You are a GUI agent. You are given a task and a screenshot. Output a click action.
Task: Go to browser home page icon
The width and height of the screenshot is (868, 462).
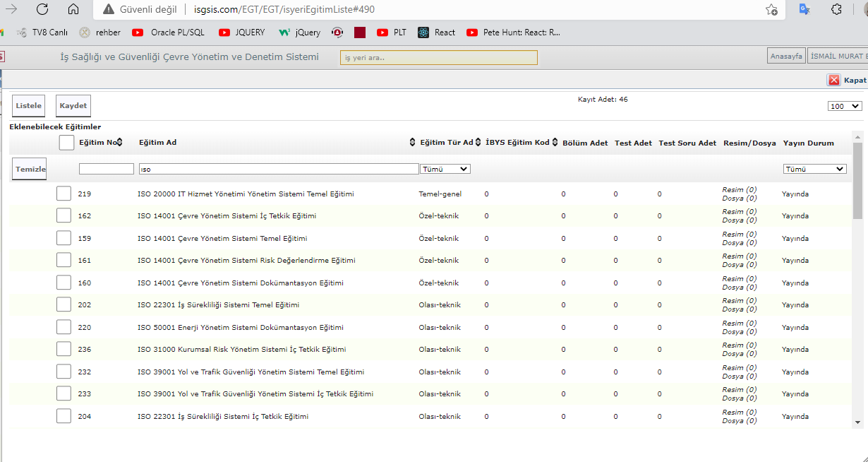click(x=73, y=9)
